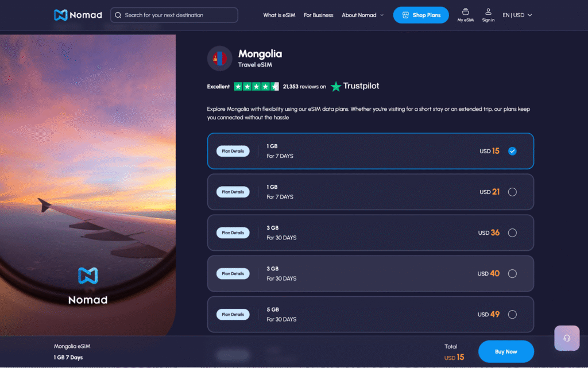Click the Total USD 15 amount
The width and height of the screenshot is (588, 368).
(x=454, y=358)
